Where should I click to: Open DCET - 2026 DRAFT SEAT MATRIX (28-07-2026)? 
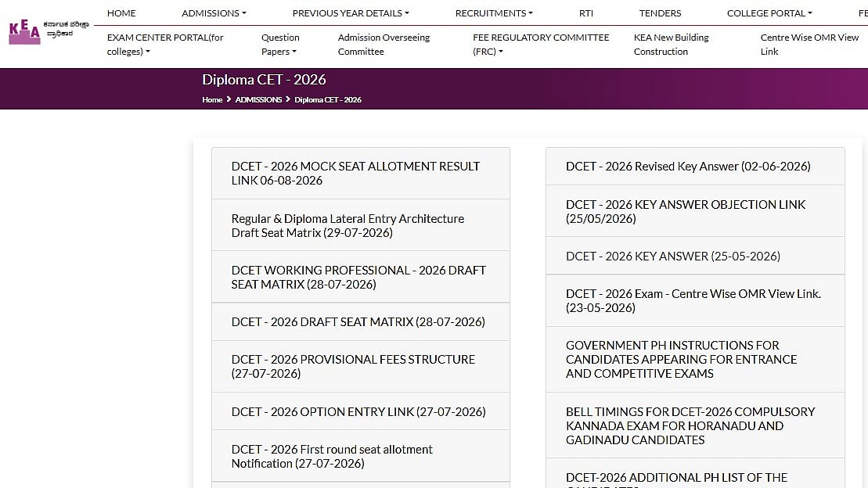coord(360,321)
